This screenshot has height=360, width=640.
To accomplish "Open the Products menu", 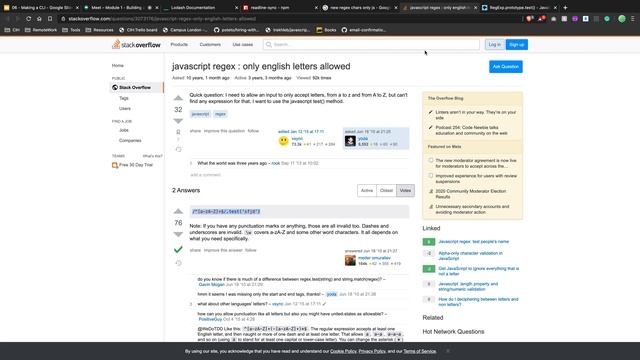I will pyautogui.click(x=179, y=44).
